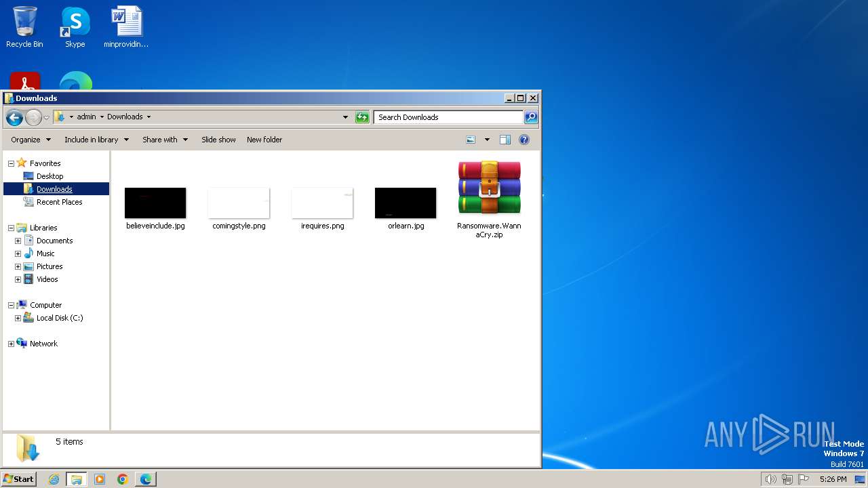
Task: Click the Back navigation arrow in Explorer
Action: tap(14, 117)
